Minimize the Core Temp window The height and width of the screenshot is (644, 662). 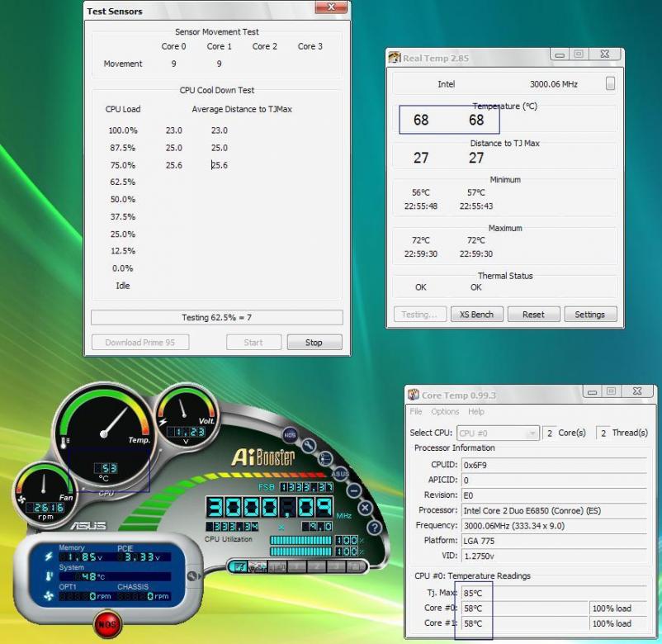point(593,391)
